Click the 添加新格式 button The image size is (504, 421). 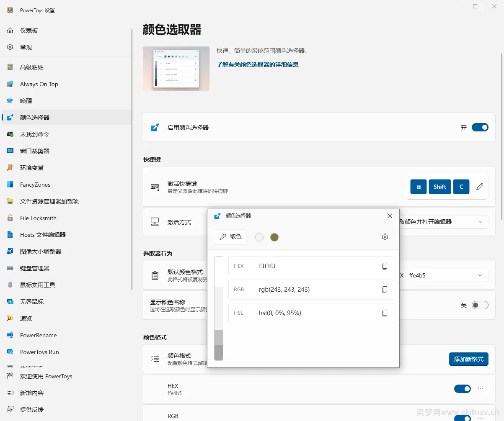click(469, 359)
